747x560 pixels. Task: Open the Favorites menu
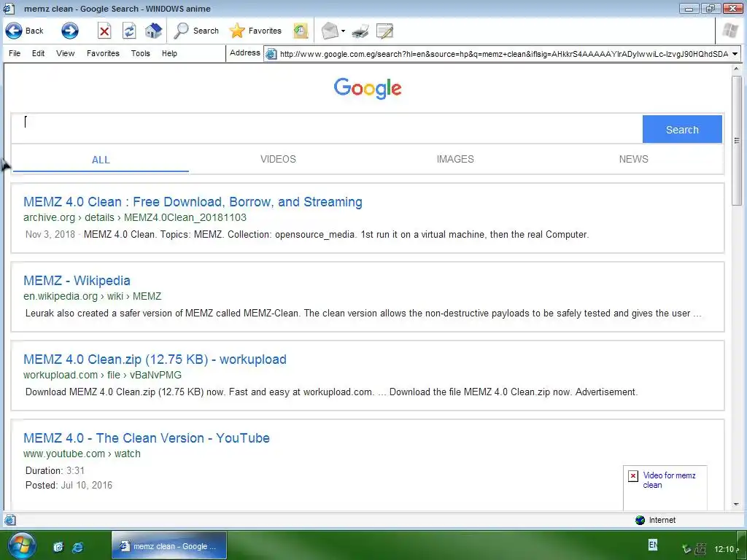point(103,53)
